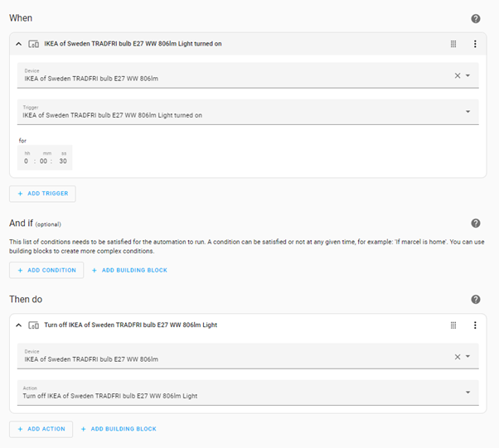
Task: Collapse the Turn off action card
Action: point(19,325)
